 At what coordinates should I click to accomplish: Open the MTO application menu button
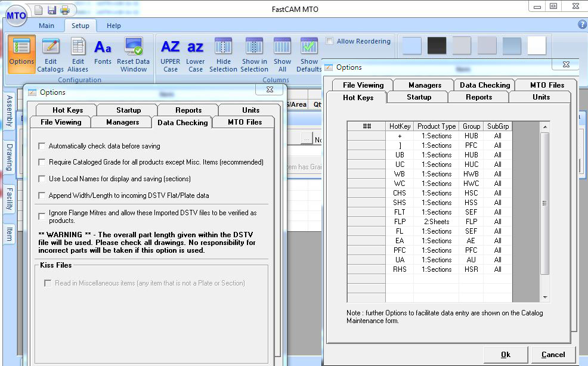[x=16, y=15]
